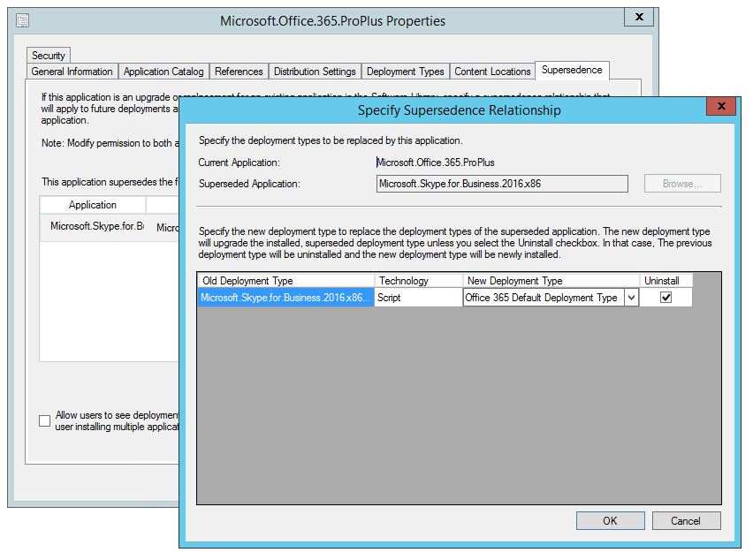Viewport: 753px width, 560px height.
Task: Switch to the Content Locations tab
Action: point(492,72)
